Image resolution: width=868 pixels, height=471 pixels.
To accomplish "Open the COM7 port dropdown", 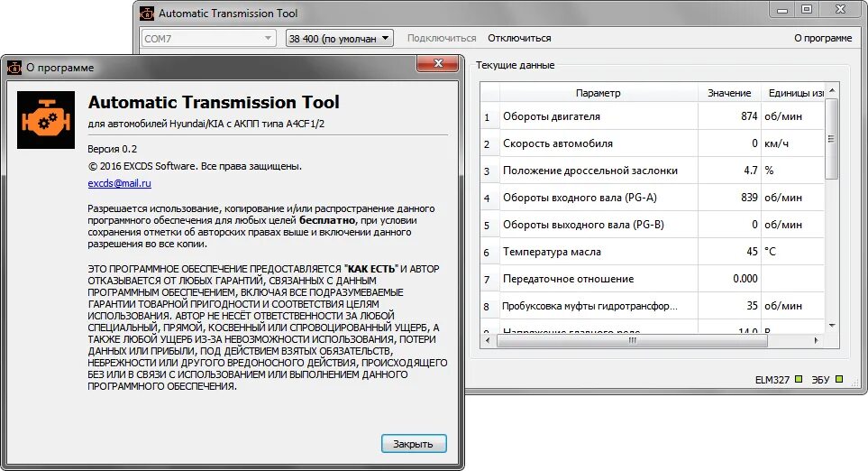I will pos(208,38).
